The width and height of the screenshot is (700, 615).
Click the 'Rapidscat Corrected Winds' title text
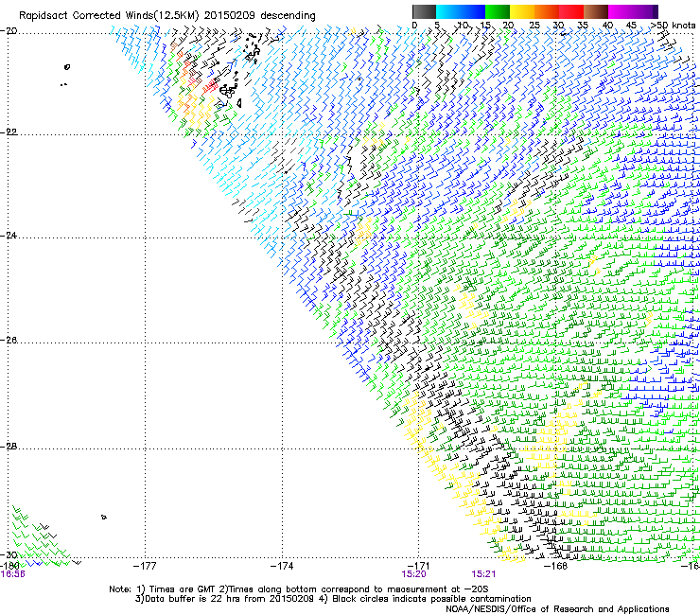109,16
